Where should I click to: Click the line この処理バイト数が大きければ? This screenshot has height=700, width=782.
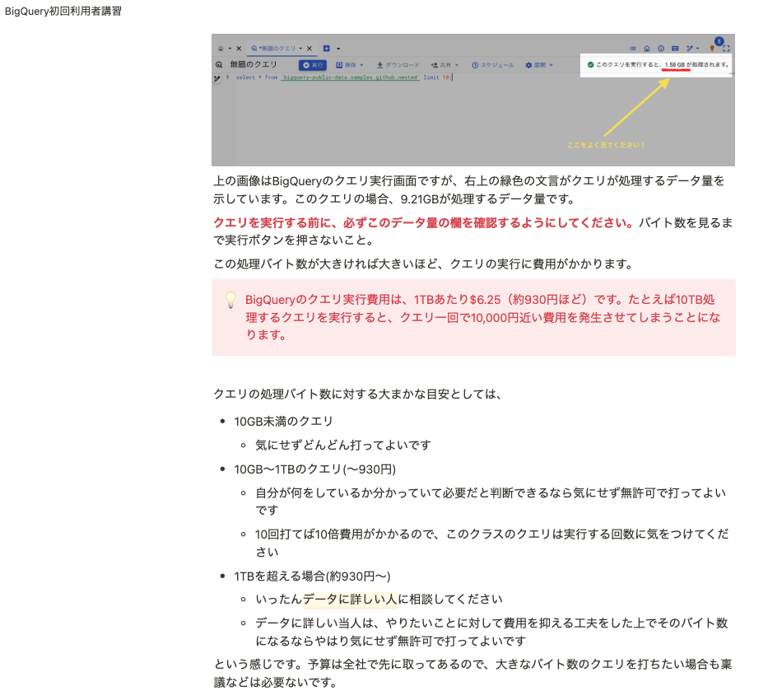click(423, 264)
